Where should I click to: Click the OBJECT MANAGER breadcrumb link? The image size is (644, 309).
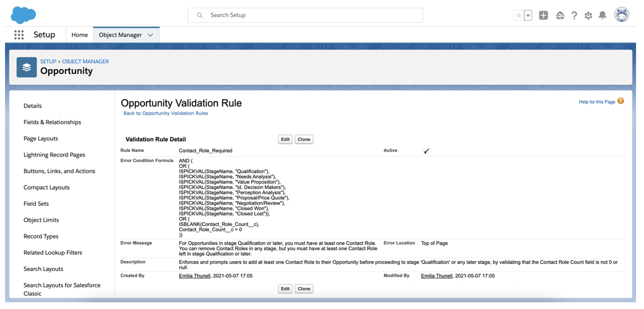pos(85,62)
